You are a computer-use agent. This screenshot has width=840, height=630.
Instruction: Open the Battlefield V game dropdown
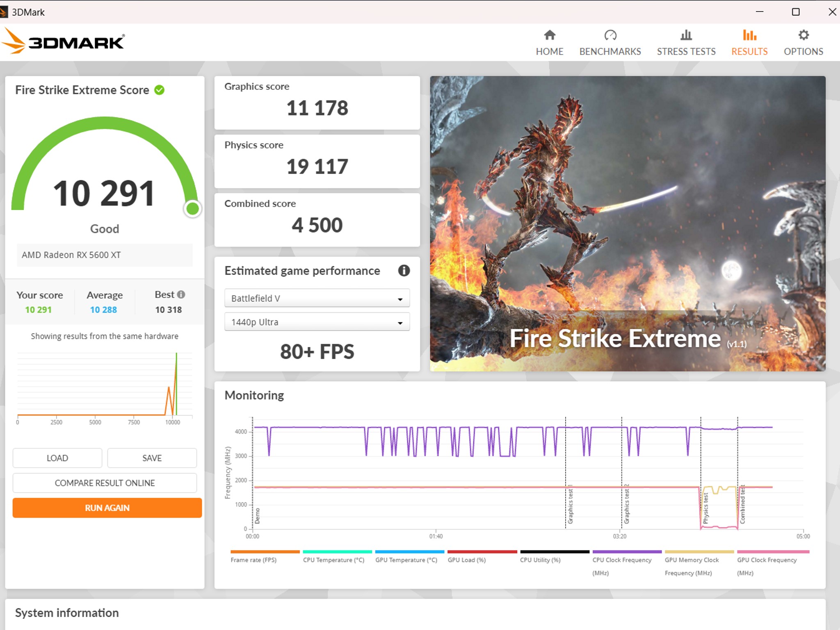click(x=317, y=298)
